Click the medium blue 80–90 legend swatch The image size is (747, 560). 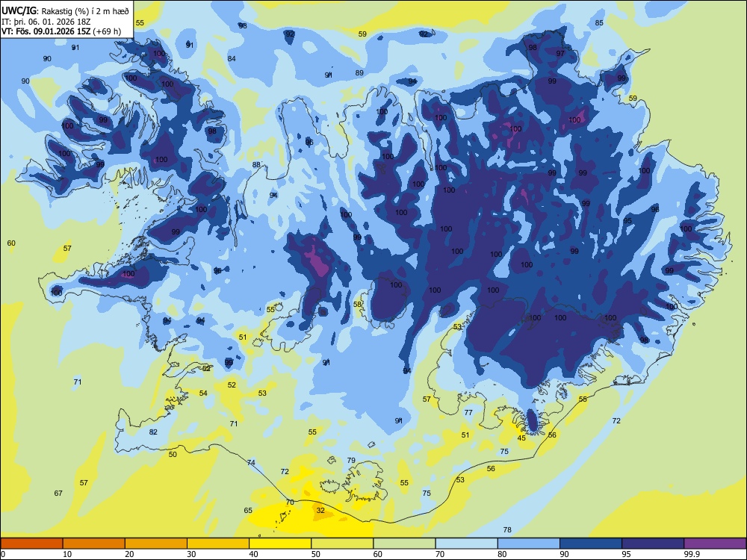point(529,544)
